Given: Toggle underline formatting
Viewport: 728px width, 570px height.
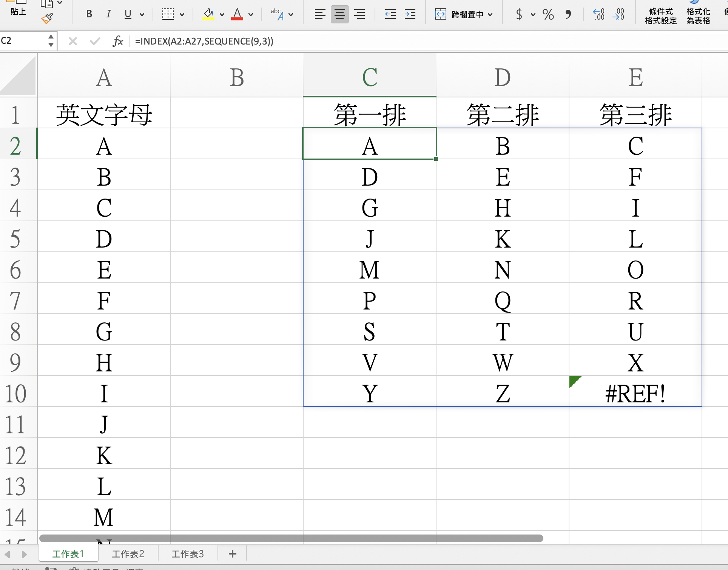Looking at the screenshot, I should [x=128, y=14].
